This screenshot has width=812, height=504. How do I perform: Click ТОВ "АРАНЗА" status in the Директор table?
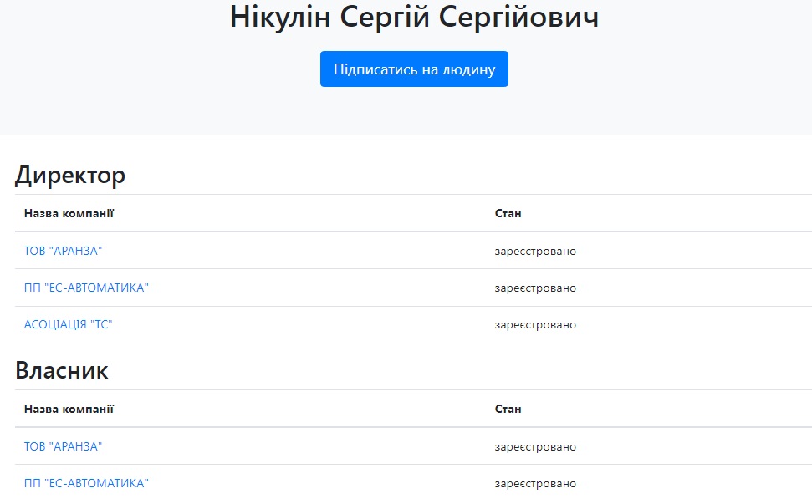coord(535,252)
